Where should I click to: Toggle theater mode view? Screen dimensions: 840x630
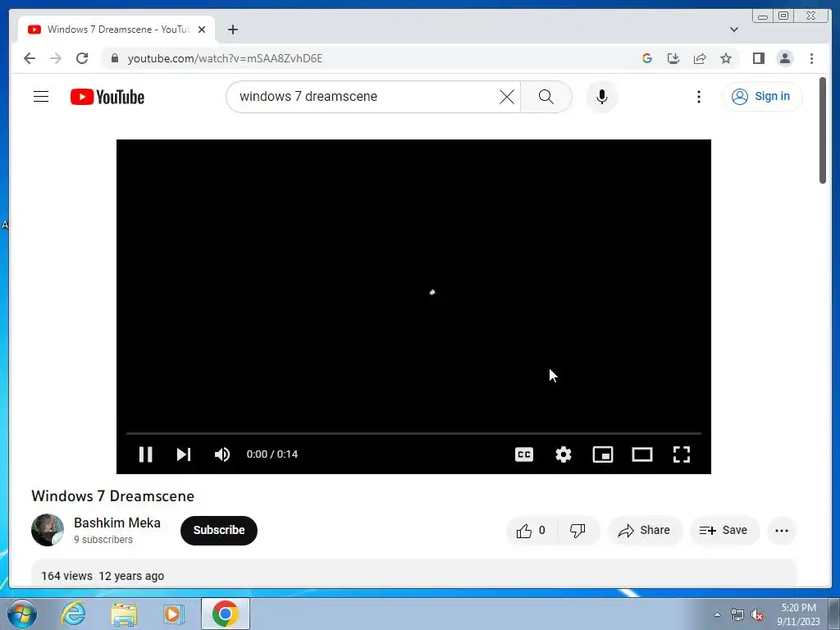click(641, 454)
